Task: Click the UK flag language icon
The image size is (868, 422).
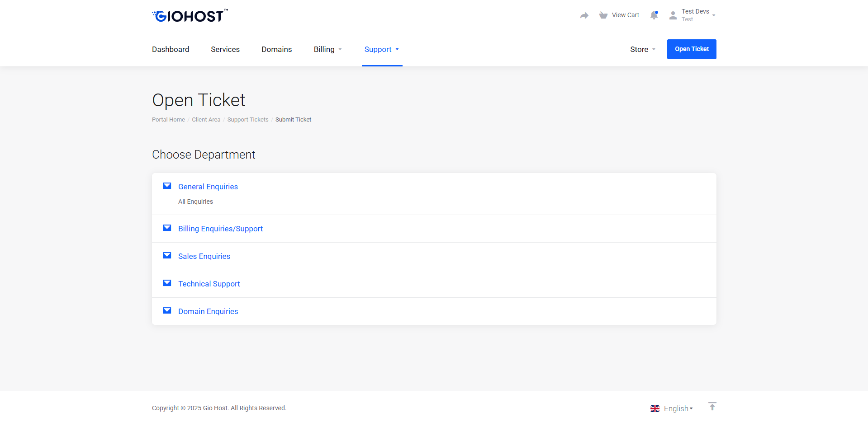Action: point(655,408)
